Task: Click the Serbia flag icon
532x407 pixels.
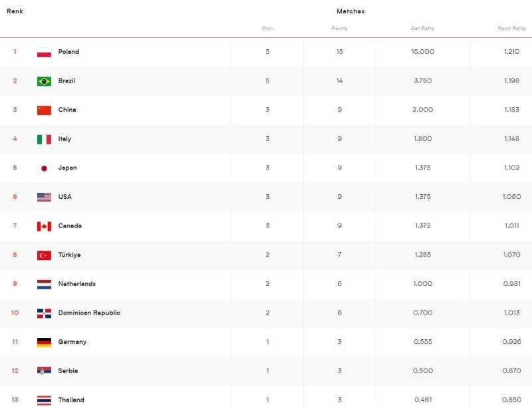Action: tap(44, 371)
